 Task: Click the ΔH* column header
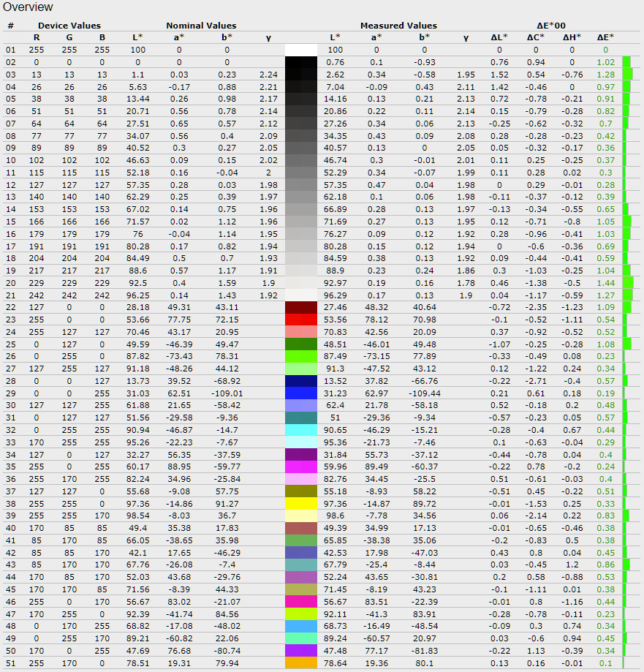click(x=572, y=37)
